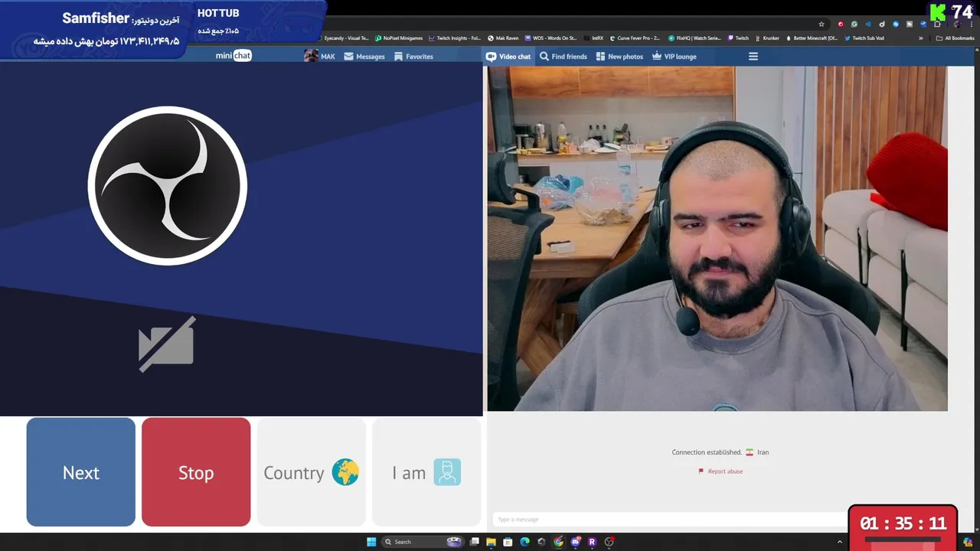Viewport: 980px width, 551px height.
Task: Open Twitch Insights bookmark
Action: [455, 38]
